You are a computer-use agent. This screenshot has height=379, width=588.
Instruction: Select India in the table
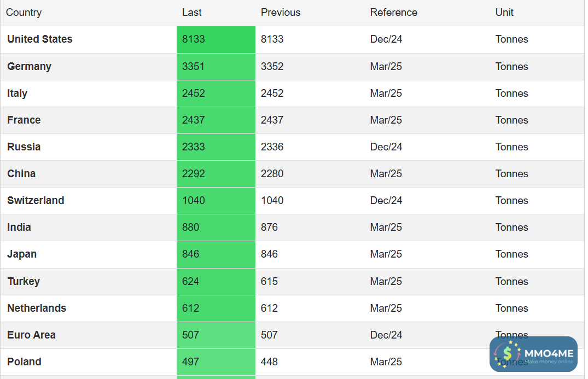(19, 228)
